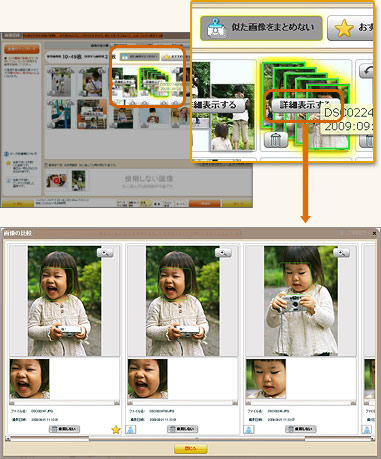Viewport: 381px width, 459px height.
Task: Click the zoom icon on the third photo
Action: point(341,253)
